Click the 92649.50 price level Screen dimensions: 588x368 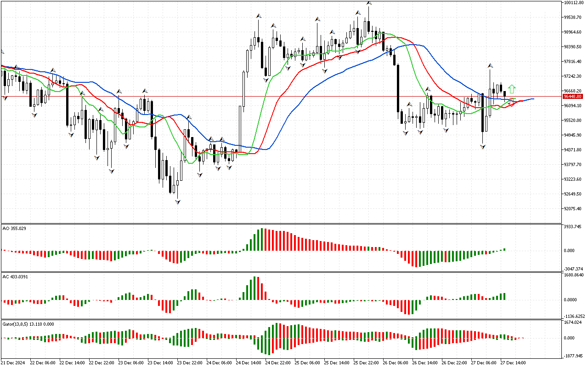pos(573,194)
